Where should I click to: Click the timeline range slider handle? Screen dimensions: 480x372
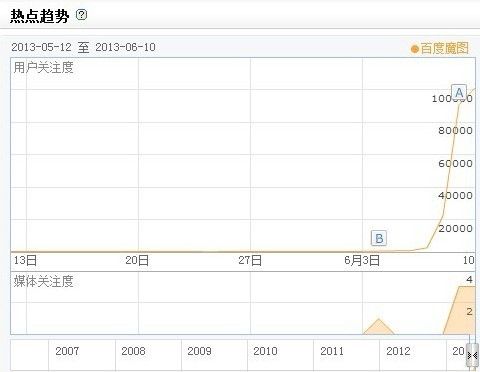click(x=473, y=356)
